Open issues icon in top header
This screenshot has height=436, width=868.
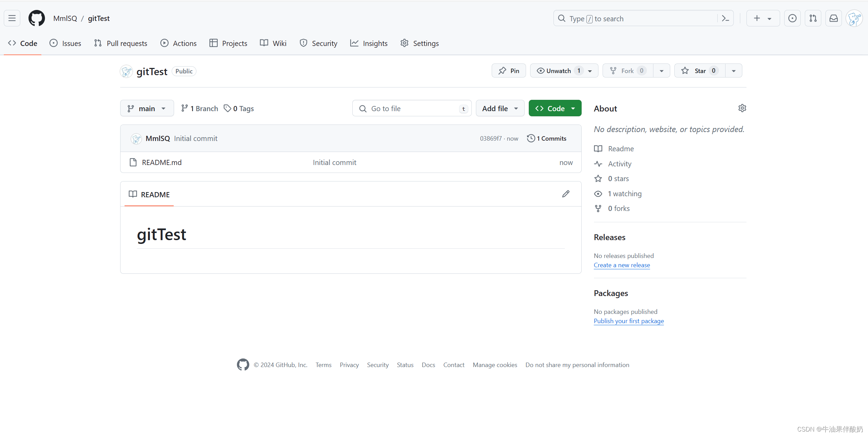pos(792,18)
